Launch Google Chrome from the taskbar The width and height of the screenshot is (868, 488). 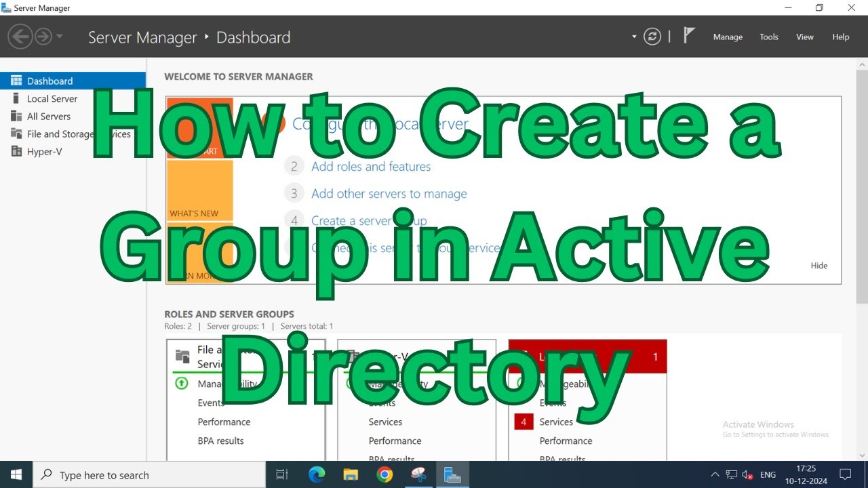coord(384,475)
